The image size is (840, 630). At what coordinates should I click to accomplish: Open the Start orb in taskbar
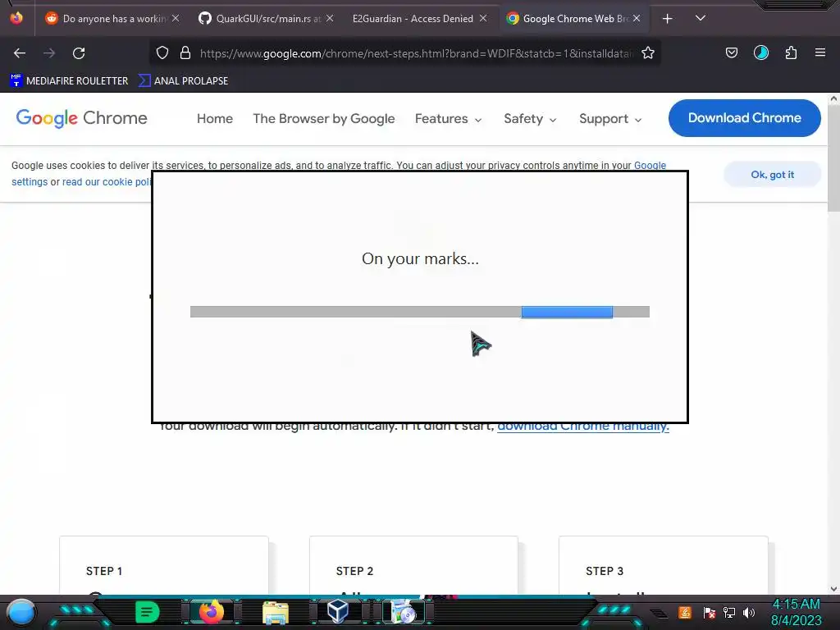pos(21,613)
